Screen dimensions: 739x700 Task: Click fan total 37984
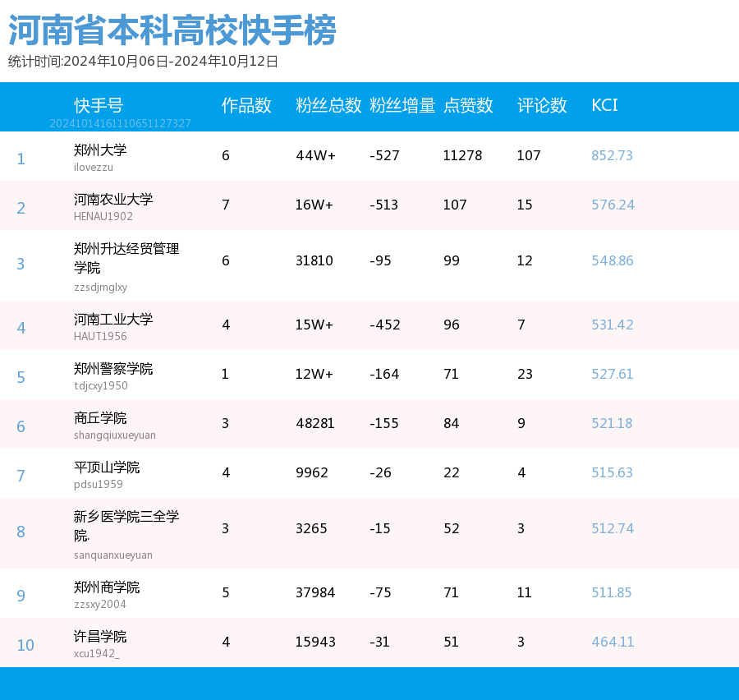coord(315,592)
